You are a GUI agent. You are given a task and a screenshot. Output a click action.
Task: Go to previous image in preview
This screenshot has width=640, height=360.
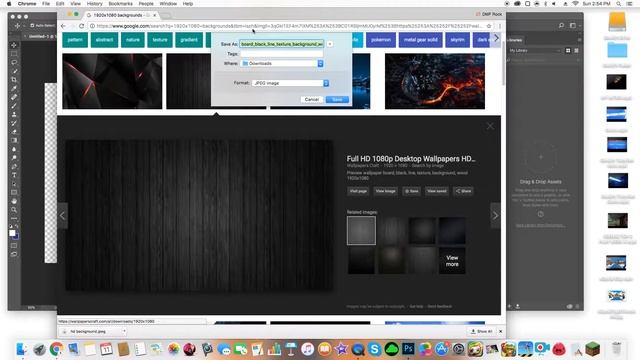click(x=62, y=215)
